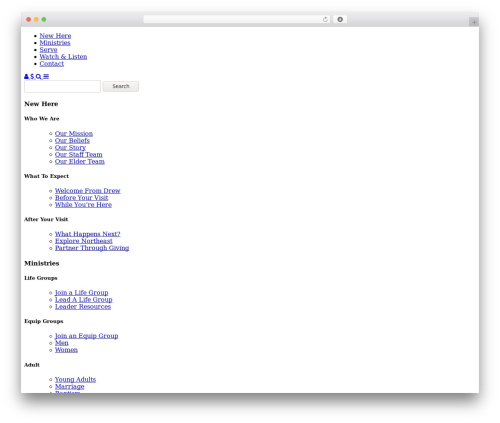Open the Women link
This screenshot has height=423, width=500.
tap(66, 350)
